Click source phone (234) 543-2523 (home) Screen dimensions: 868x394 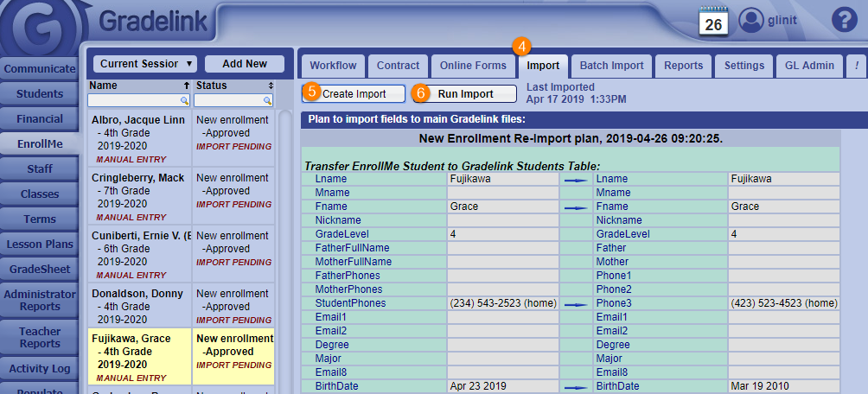coord(503,303)
